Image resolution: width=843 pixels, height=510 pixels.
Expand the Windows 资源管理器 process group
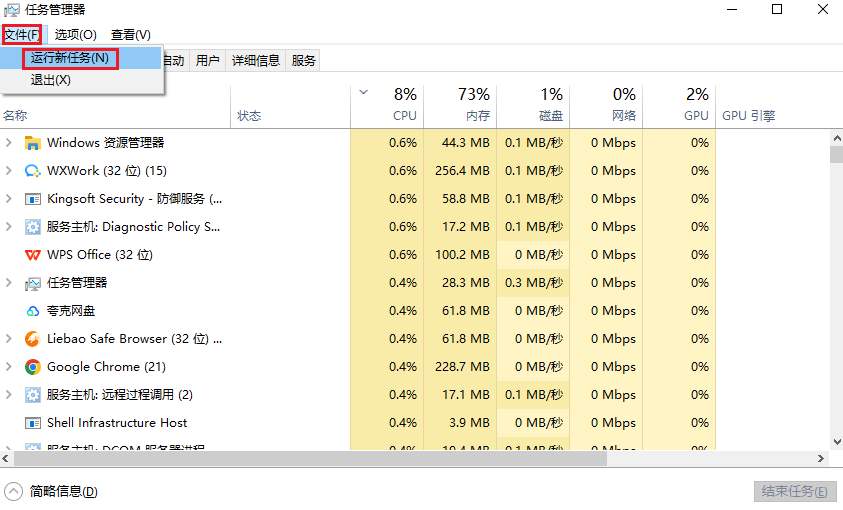point(9,143)
